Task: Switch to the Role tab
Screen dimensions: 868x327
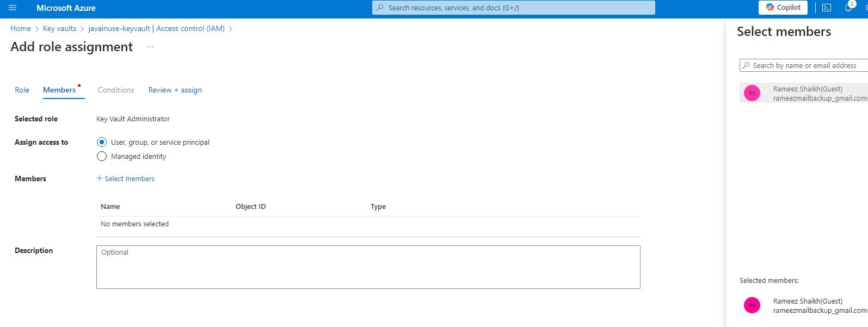Action: [x=22, y=90]
